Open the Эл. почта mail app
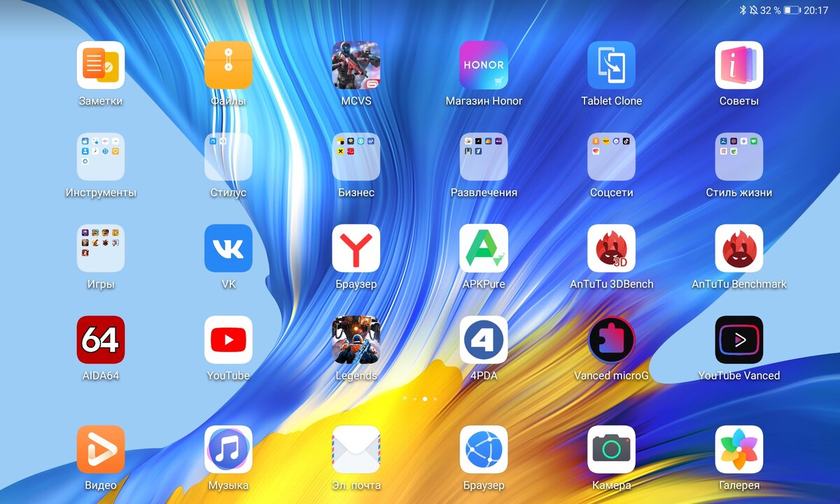Image resolution: width=840 pixels, height=504 pixels. point(356,451)
